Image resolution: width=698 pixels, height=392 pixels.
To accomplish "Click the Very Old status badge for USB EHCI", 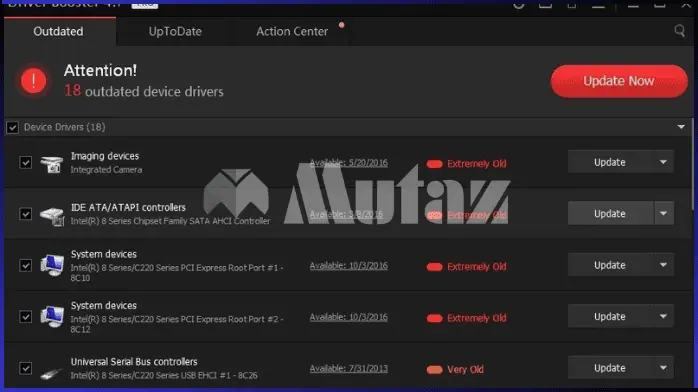I will 455,369.
